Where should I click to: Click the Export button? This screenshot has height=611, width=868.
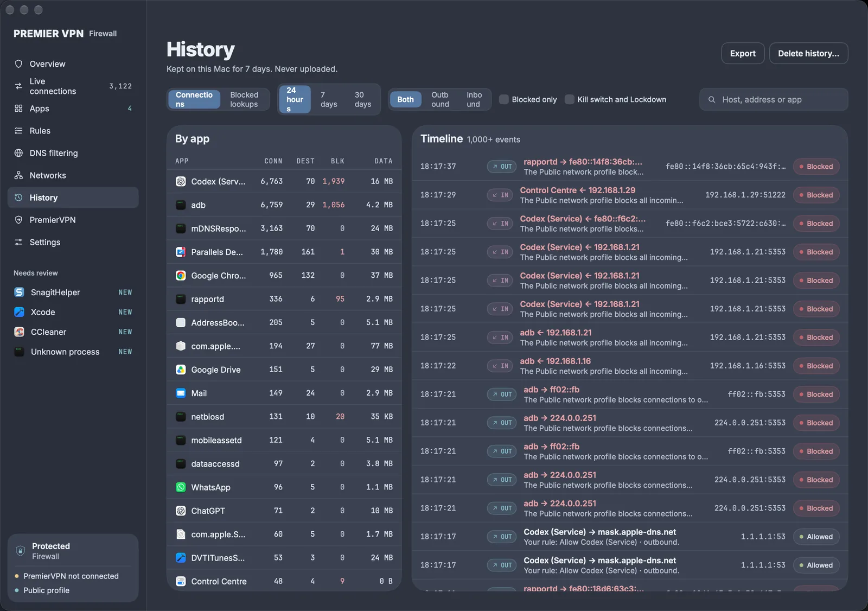[x=743, y=53]
